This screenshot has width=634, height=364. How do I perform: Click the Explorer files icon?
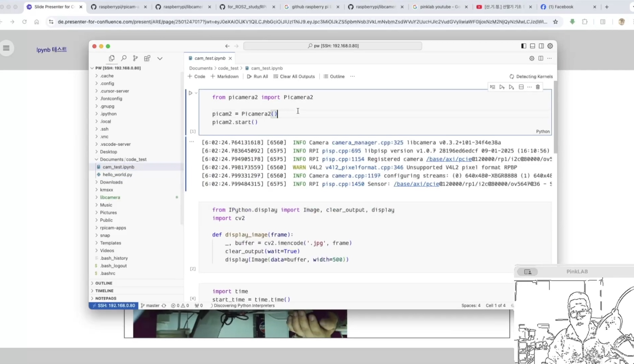coord(111,58)
